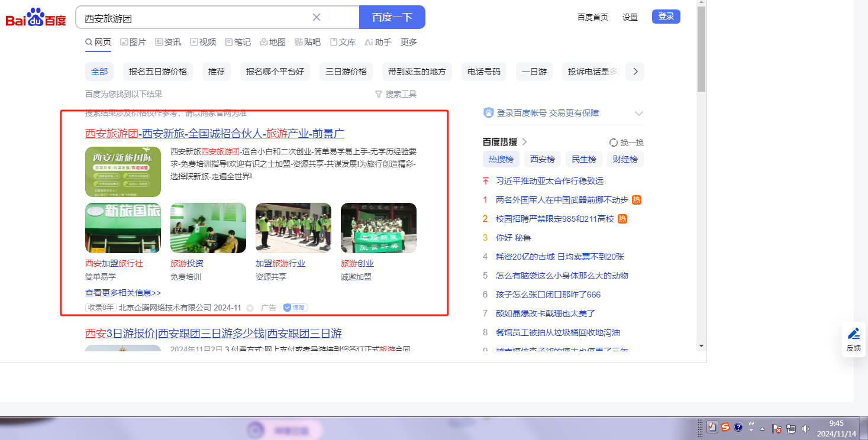Open 查看更多相关信息 link

point(123,293)
